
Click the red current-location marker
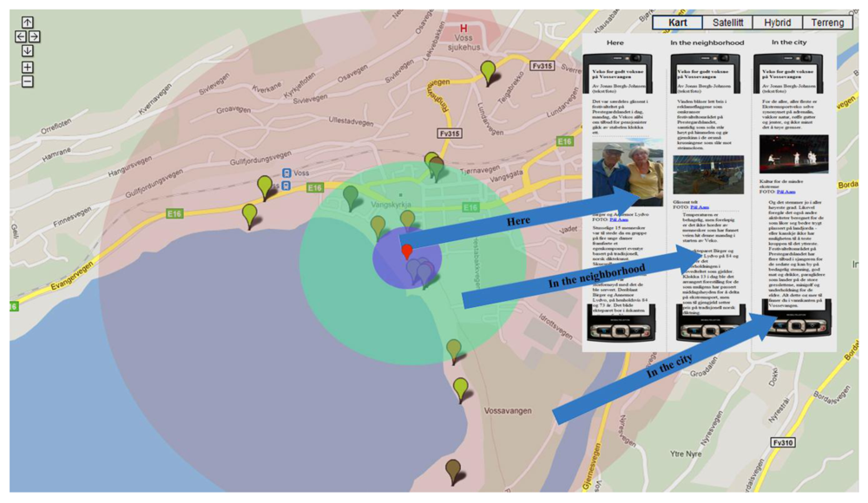[x=407, y=251]
